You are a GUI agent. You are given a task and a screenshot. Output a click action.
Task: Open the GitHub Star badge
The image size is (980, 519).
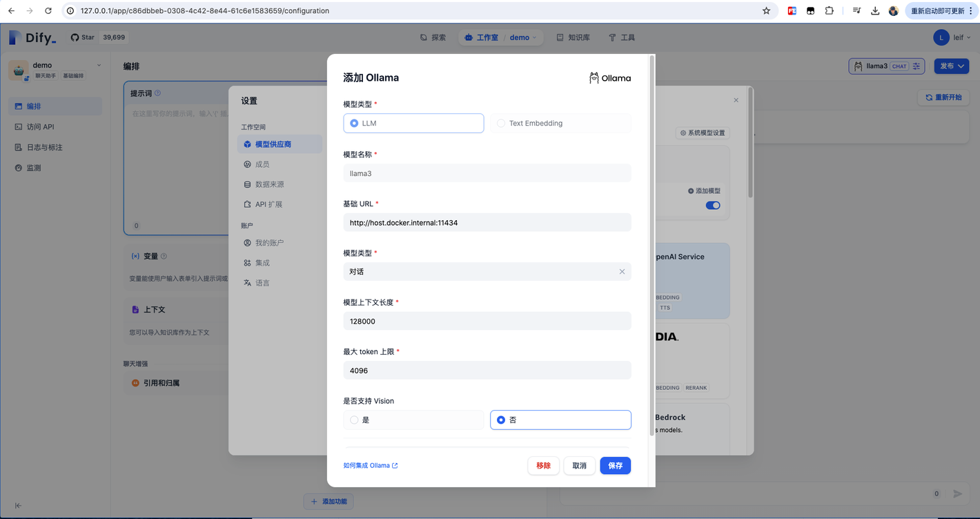pos(99,37)
